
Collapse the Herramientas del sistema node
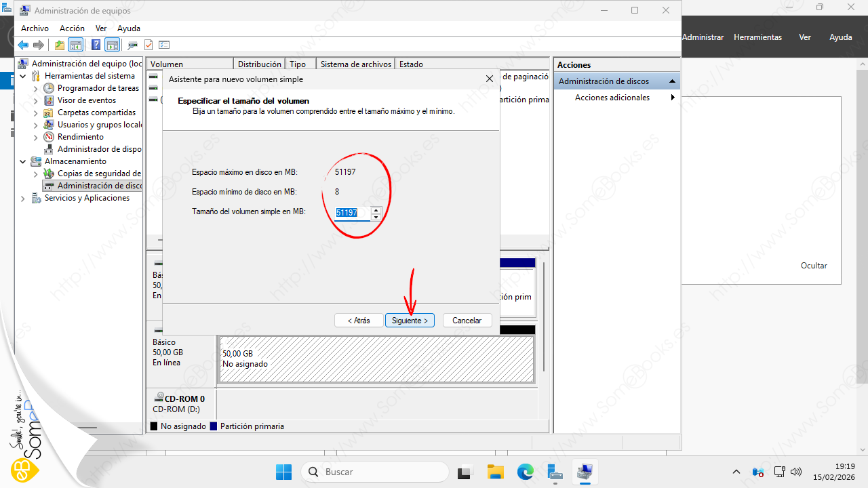(x=24, y=77)
